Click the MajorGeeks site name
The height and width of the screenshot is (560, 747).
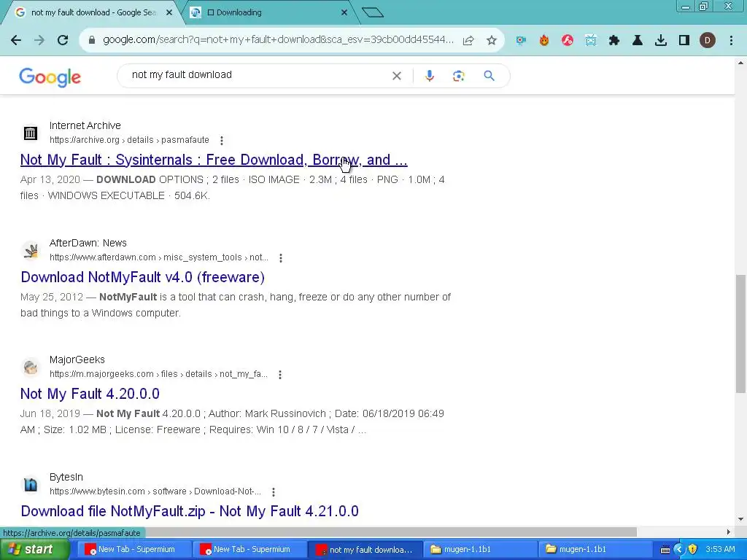click(77, 360)
